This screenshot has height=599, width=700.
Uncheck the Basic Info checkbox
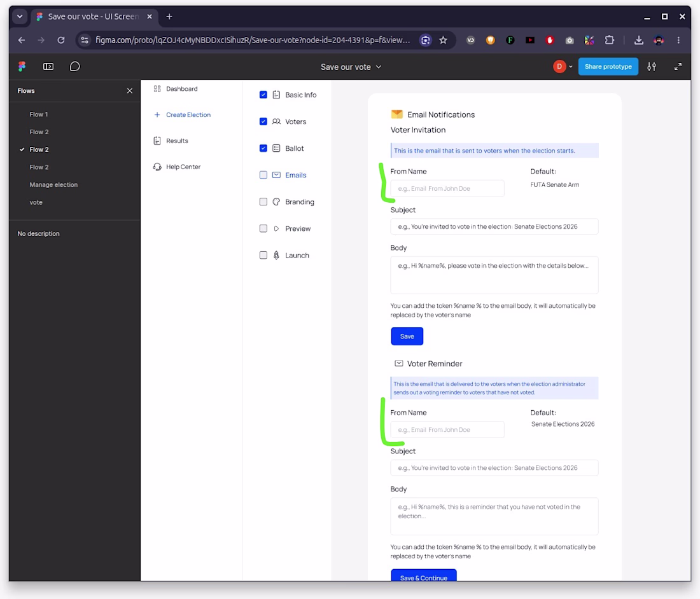pyautogui.click(x=263, y=95)
